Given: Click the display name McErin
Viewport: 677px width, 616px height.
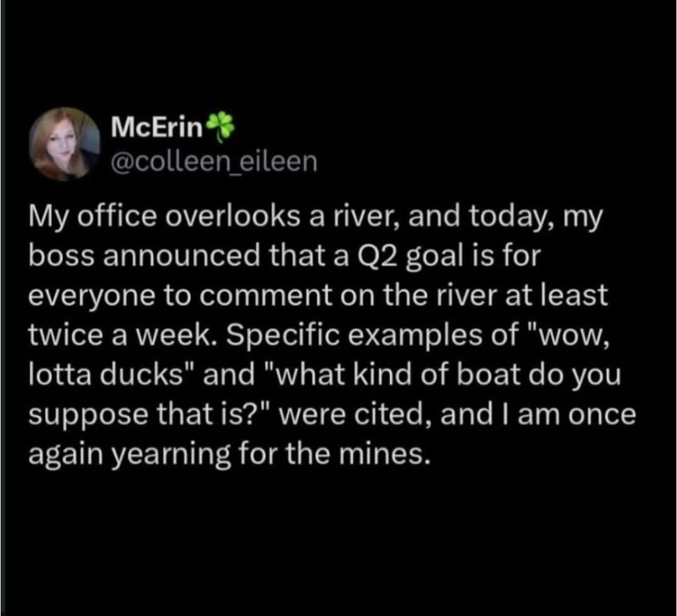Looking at the screenshot, I should point(157,128).
